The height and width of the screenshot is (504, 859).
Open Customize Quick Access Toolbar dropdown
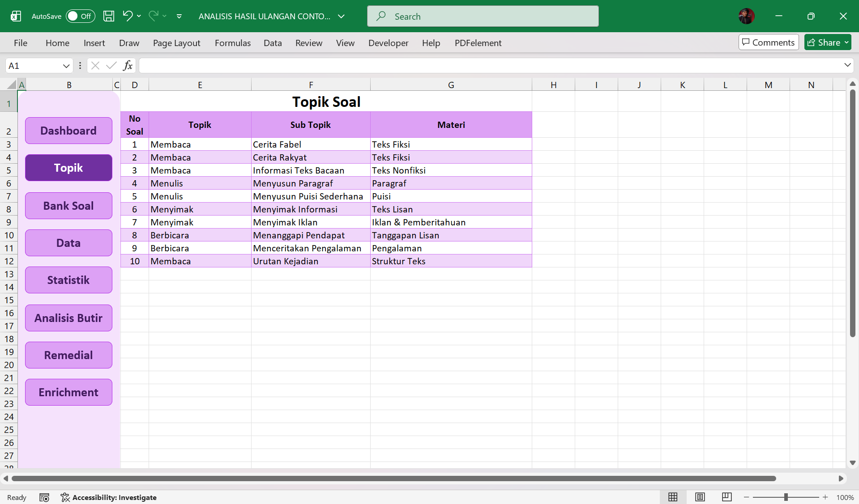pos(179,16)
